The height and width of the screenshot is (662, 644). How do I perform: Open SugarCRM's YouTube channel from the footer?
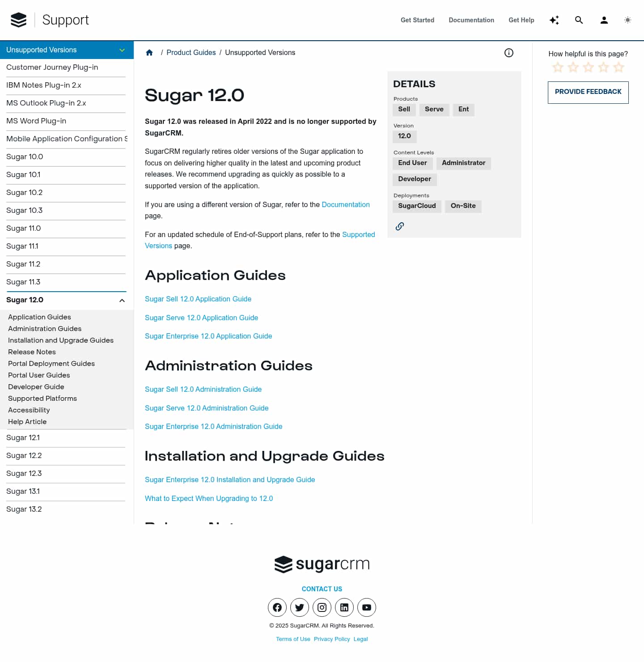[x=366, y=607]
